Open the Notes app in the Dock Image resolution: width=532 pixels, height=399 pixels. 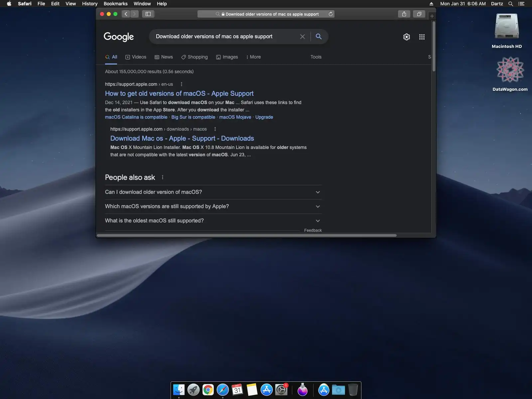tap(252, 389)
